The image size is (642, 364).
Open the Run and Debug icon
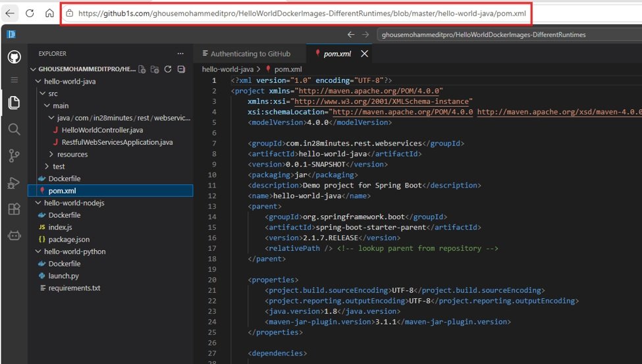(x=14, y=182)
